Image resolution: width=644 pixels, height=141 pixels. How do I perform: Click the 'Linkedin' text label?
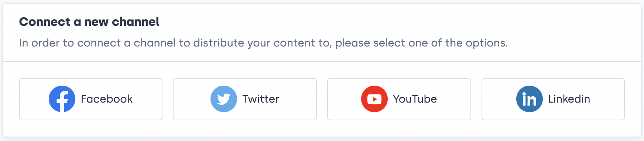coord(569,99)
